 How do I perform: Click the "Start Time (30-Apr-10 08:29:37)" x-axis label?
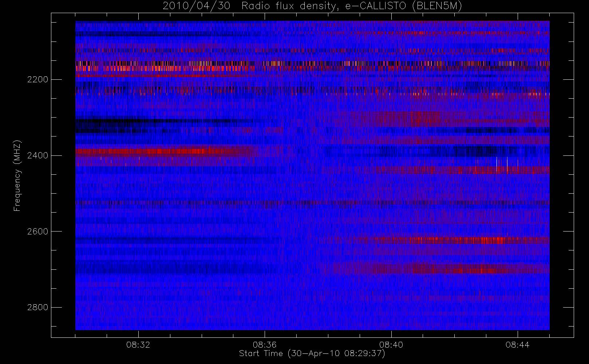point(312,353)
